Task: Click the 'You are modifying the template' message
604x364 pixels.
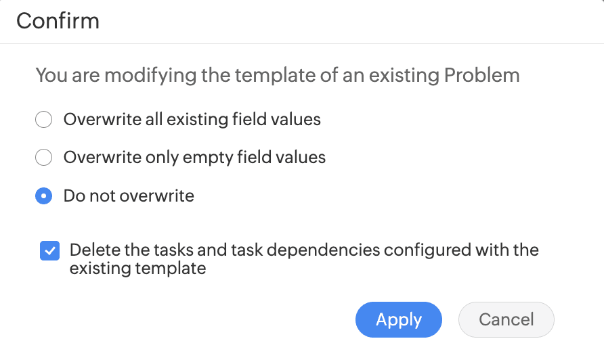Action: (x=277, y=75)
